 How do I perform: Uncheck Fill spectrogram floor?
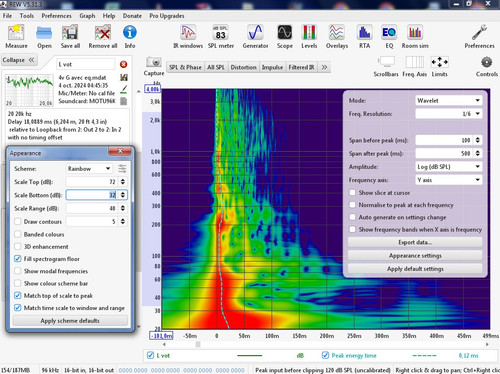[x=18, y=259]
